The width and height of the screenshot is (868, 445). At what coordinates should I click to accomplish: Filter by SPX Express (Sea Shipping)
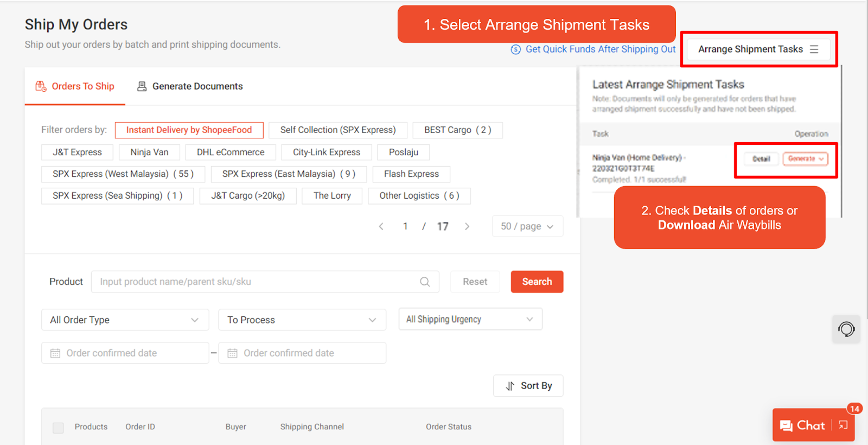(117, 196)
